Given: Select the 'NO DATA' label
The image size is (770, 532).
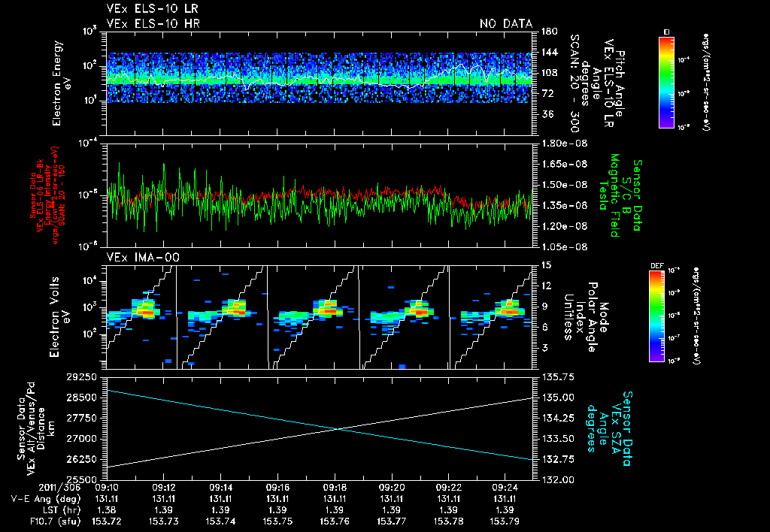Looking at the screenshot, I should click(506, 23).
